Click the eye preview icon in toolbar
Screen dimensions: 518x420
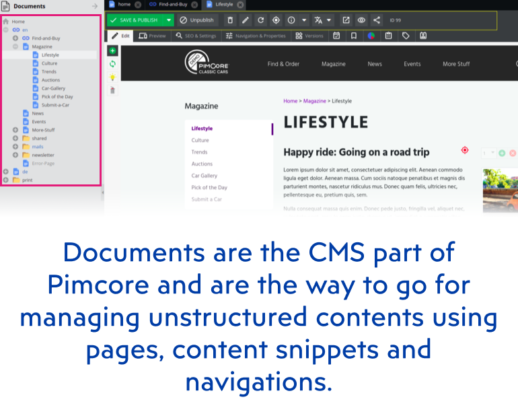[361, 20]
